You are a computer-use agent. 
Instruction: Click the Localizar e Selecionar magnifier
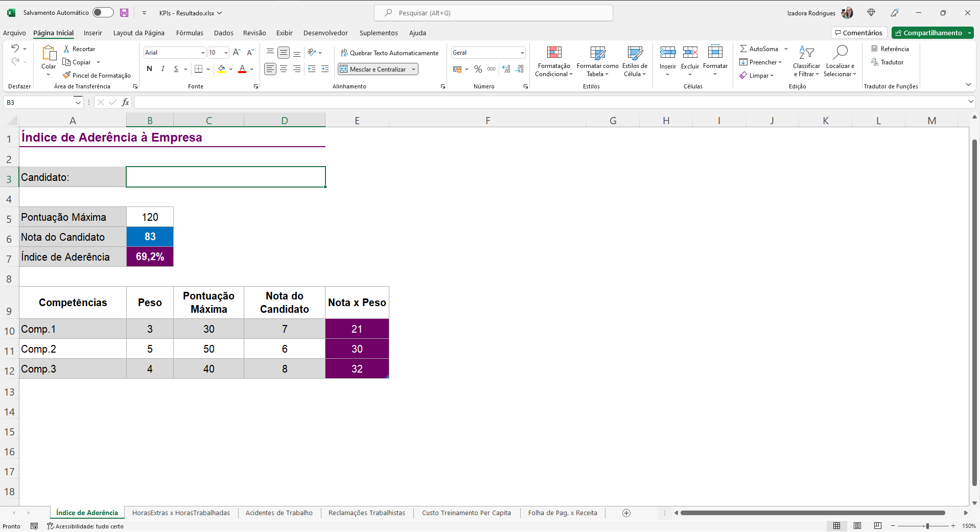(x=840, y=53)
